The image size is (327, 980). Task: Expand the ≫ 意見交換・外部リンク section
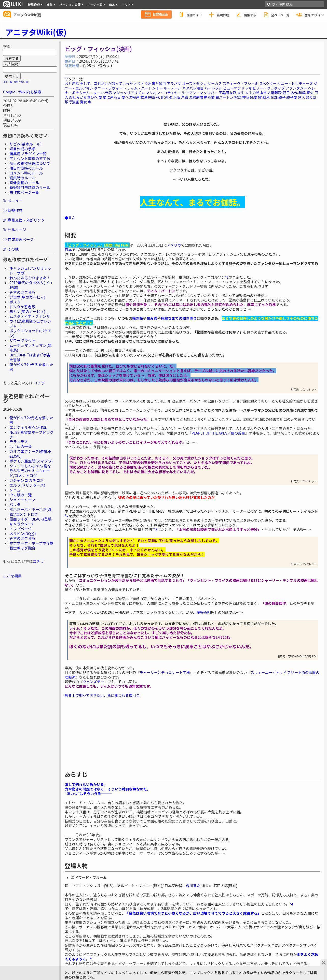pyautogui.click(x=24, y=220)
